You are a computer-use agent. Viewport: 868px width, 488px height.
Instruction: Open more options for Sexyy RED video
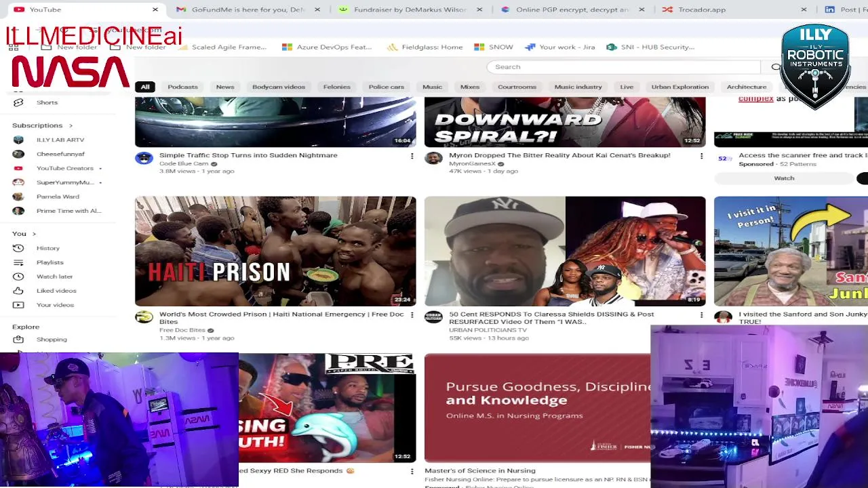tap(412, 471)
